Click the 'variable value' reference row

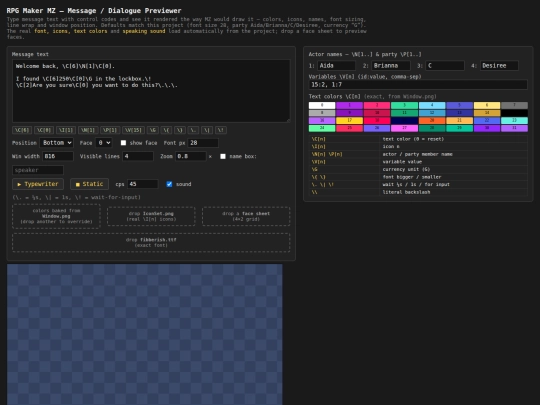pyautogui.click(x=418, y=162)
